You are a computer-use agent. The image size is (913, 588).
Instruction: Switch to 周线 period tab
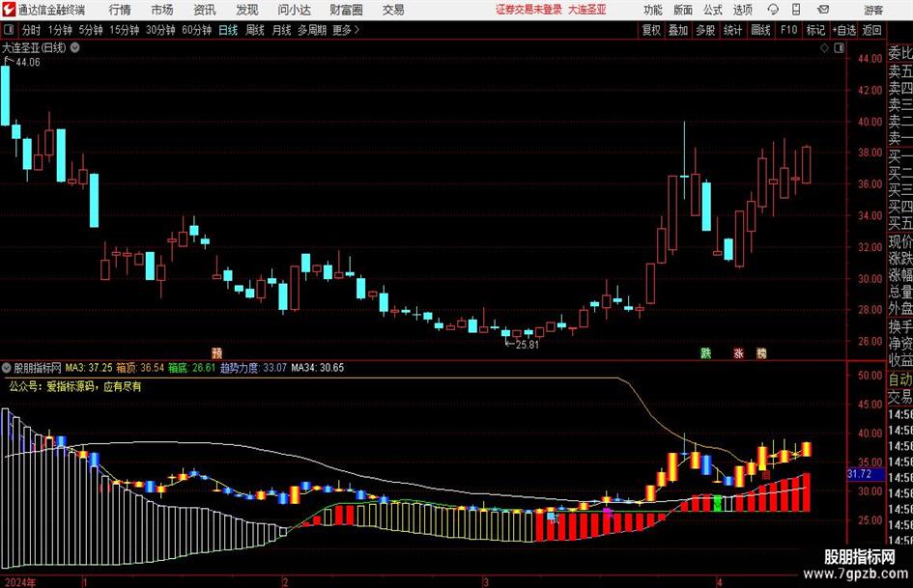(x=255, y=30)
